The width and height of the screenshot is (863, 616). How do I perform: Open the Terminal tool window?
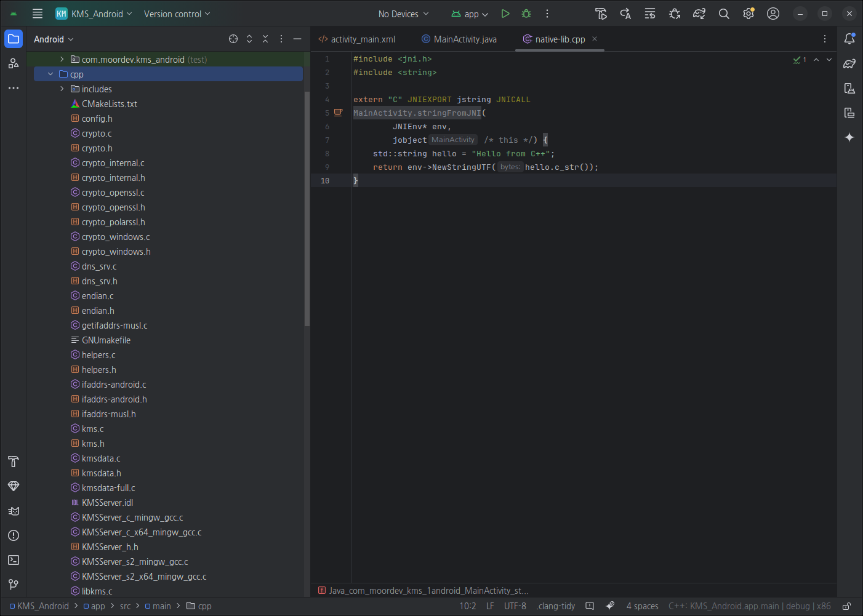click(14, 560)
